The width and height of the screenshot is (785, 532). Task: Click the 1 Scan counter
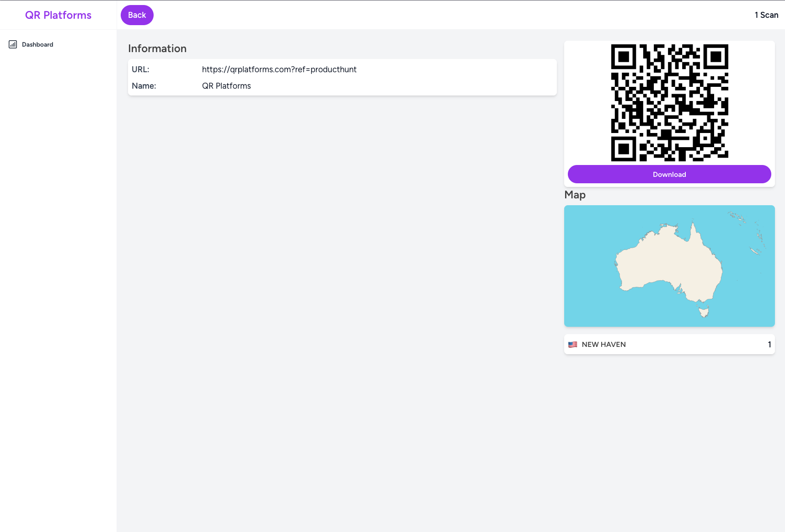pyautogui.click(x=766, y=15)
